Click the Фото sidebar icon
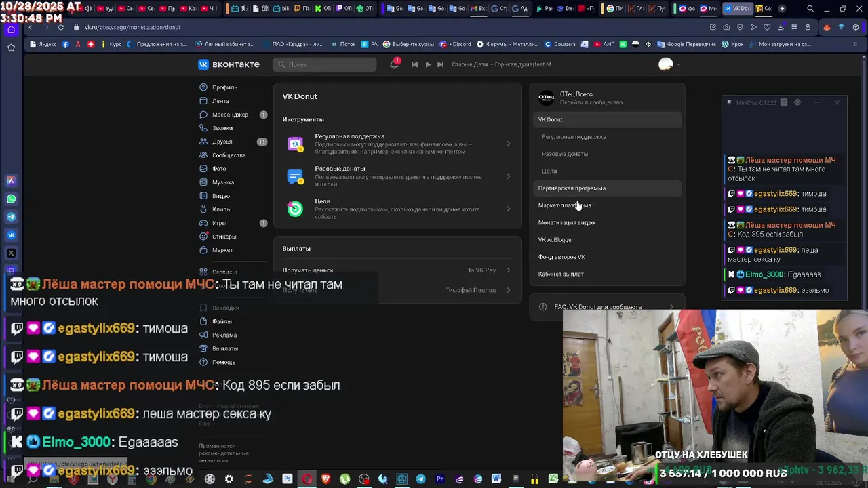This screenshot has width=868, height=488. (x=203, y=169)
